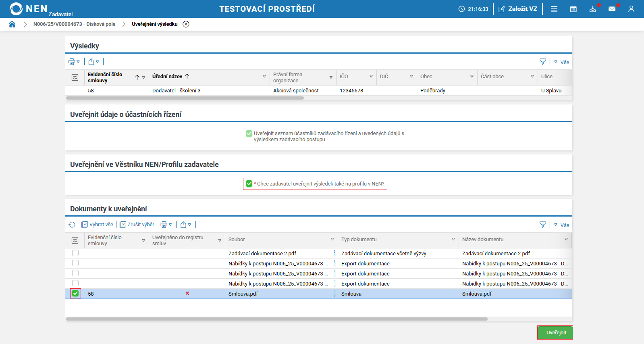Click the Vybrat vše button
644x344 pixels.
[98, 225]
